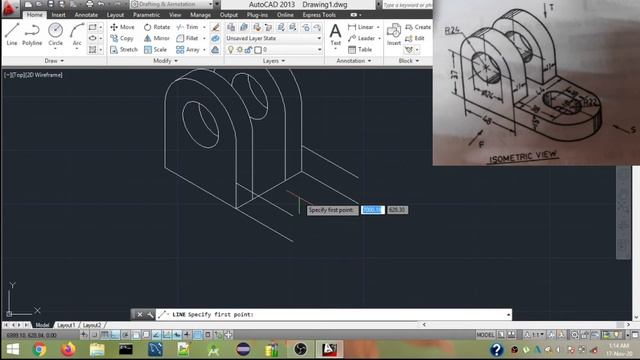
Task: Switch to the Annotate ribbon tab
Action: pyautogui.click(x=86, y=15)
